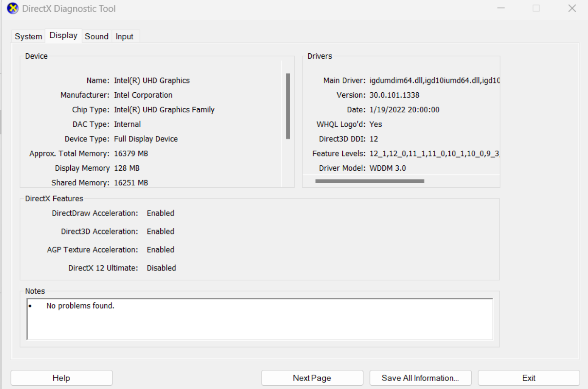Click the currently active Display tab
The width and height of the screenshot is (588, 389).
tap(63, 35)
